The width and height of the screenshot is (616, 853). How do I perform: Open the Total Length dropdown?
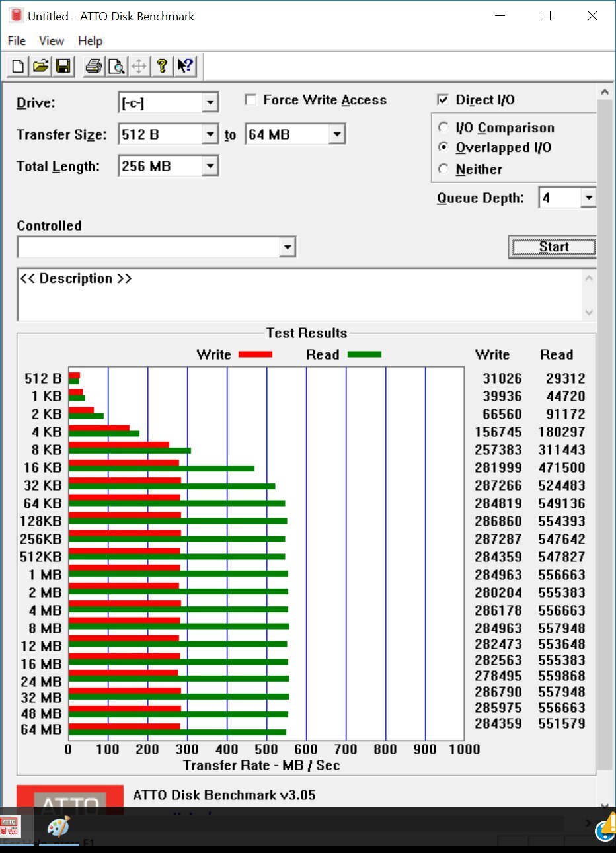[210, 166]
